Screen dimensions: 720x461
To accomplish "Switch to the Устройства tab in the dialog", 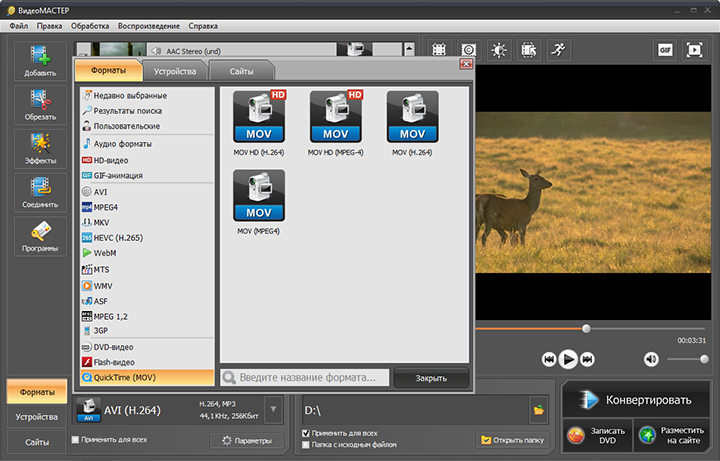I will click(176, 71).
